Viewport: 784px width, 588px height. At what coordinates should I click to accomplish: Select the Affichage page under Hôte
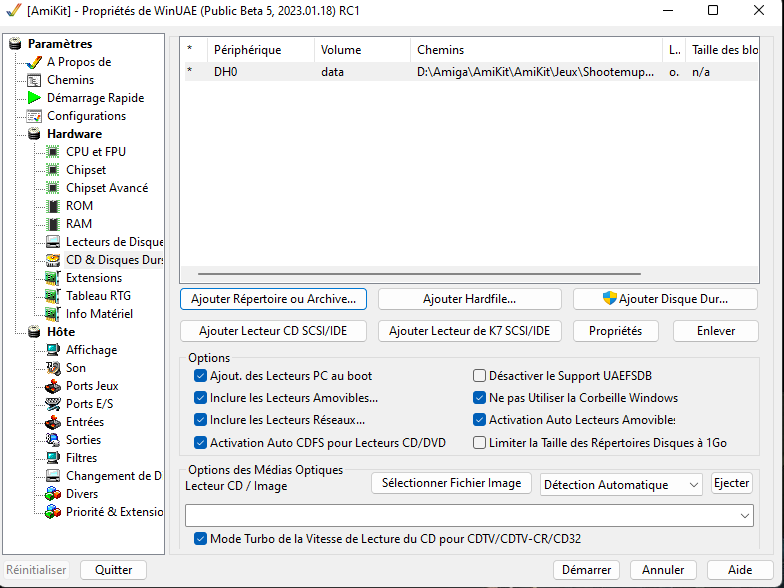point(92,350)
